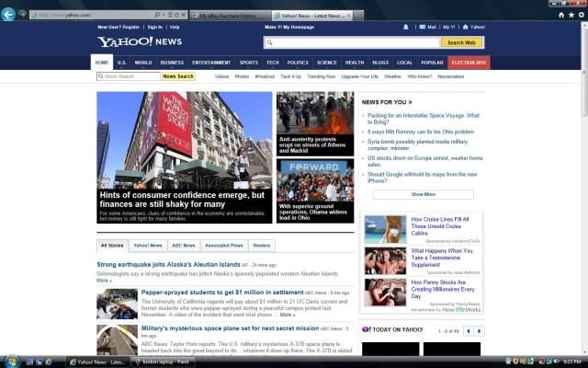Open the Macy's consumer confidence lead photo
Screen dimensions: 588x368
184,140
